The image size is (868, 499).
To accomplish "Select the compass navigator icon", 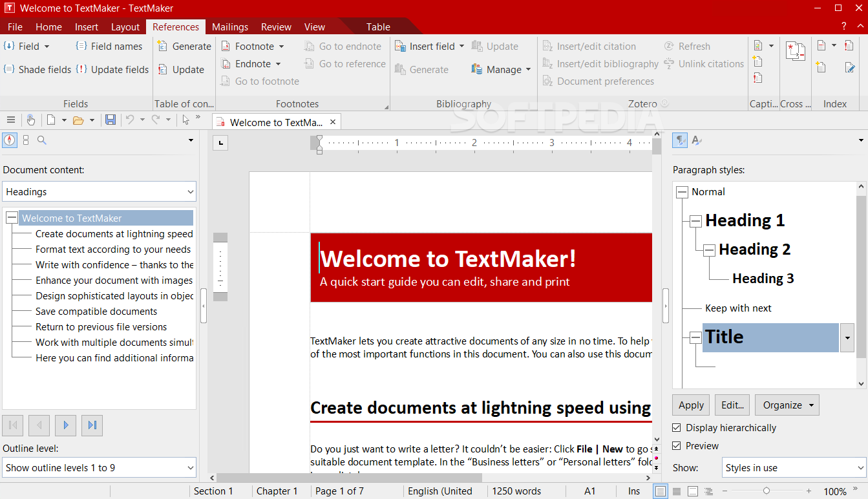I will click(10, 140).
